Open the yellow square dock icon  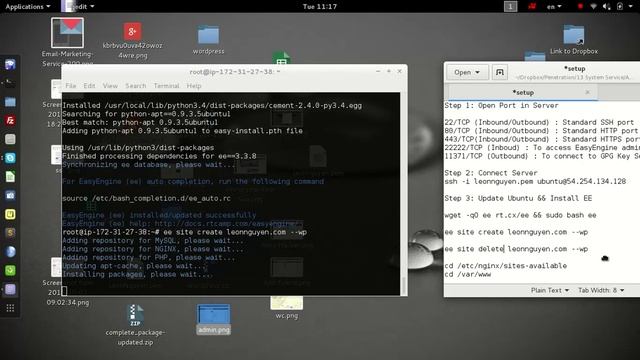coord(10,214)
